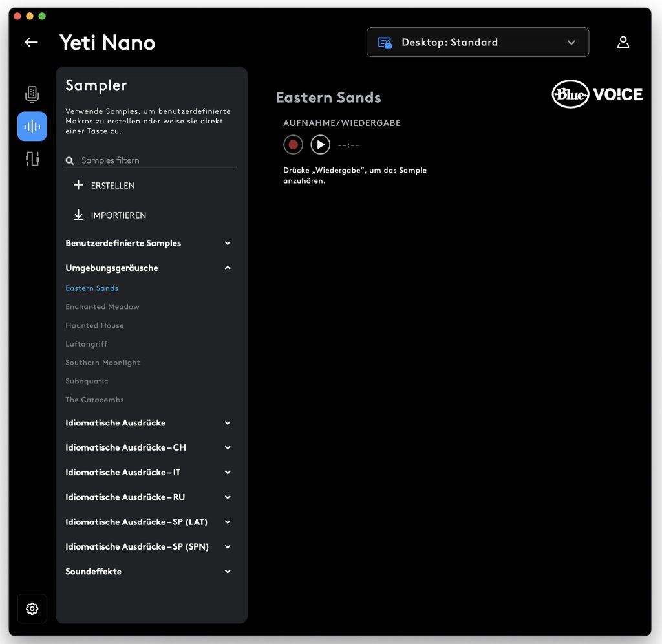
Task: Start recording with the red record button
Action: pos(293,145)
